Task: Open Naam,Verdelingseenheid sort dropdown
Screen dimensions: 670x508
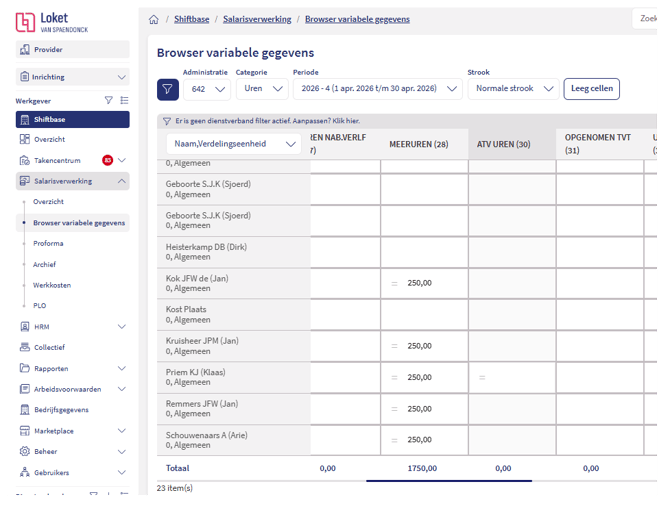Action: coord(234,144)
